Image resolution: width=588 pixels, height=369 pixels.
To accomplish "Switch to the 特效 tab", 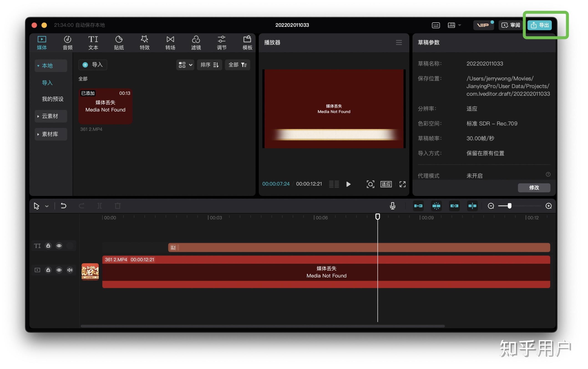I will click(x=144, y=43).
